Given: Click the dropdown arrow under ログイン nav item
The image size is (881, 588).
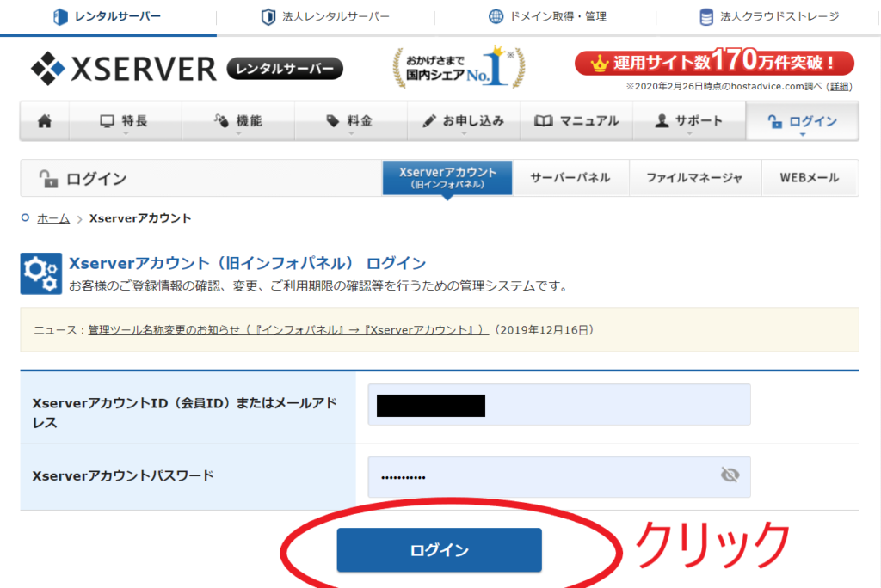Looking at the screenshot, I should (803, 134).
